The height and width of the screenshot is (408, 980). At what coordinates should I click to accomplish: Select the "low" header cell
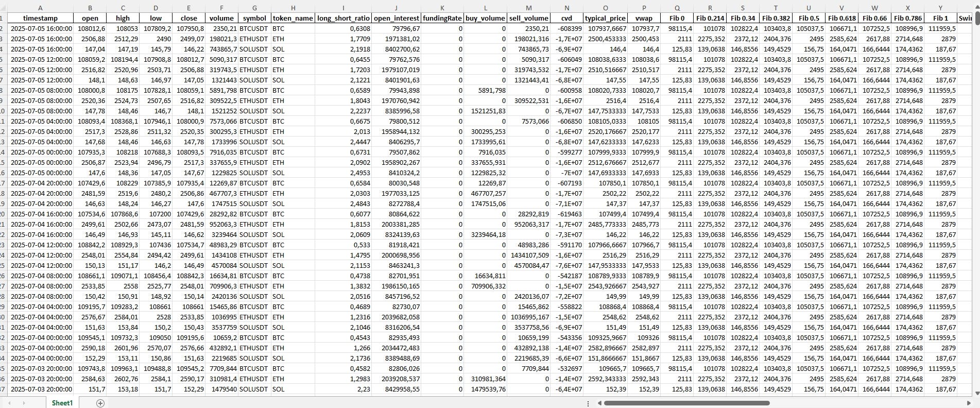click(156, 18)
